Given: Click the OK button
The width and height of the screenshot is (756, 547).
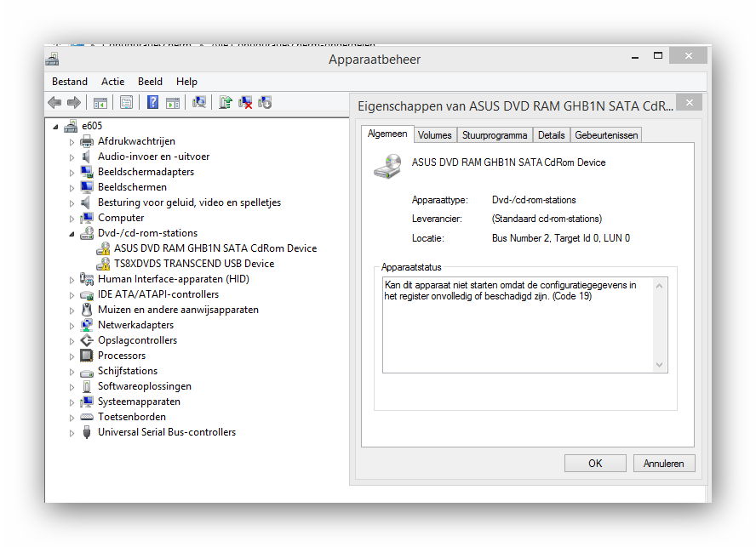Looking at the screenshot, I should pos(595,464).
